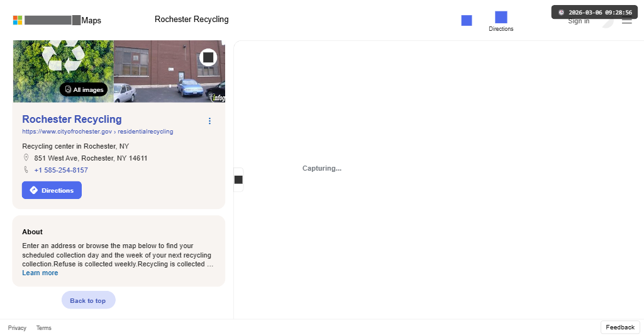Open All images gallery

pos(84,90)
